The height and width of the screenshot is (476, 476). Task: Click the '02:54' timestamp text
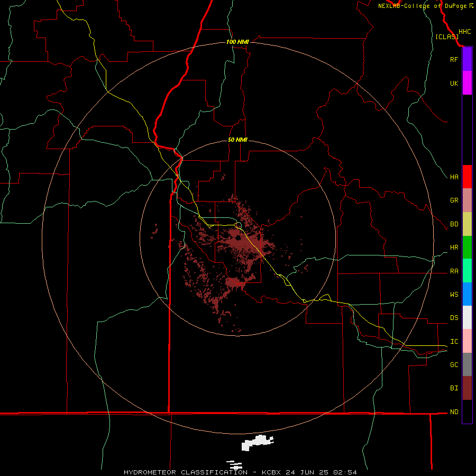[x=345, y=472]
